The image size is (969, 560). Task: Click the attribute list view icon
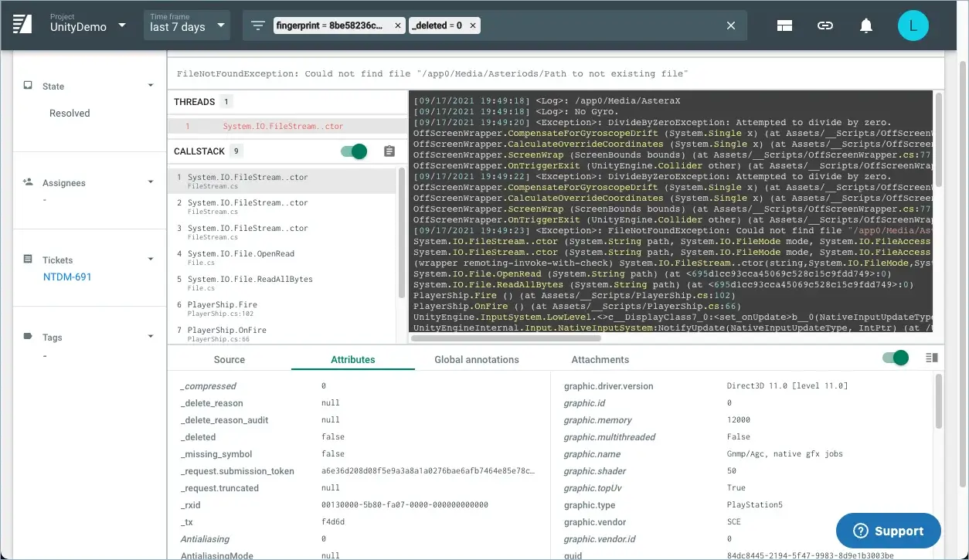click(x=931, y=358)
